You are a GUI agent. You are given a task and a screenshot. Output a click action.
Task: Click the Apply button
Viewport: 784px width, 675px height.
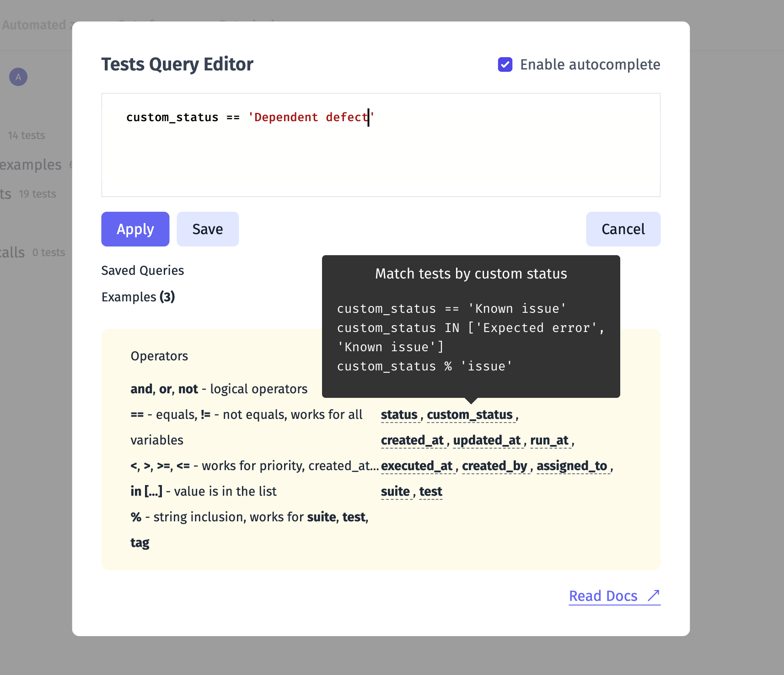[x=135, y=229]
